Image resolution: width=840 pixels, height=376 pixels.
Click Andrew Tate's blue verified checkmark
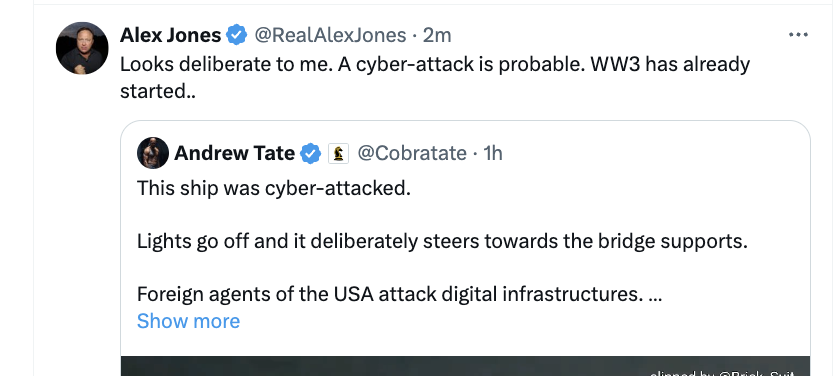point(310,154)
